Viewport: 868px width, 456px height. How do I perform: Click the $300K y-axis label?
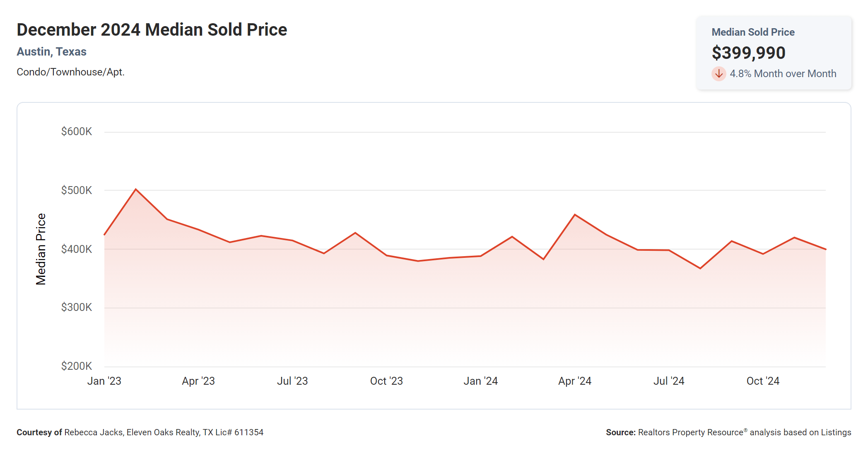[77, 307]
